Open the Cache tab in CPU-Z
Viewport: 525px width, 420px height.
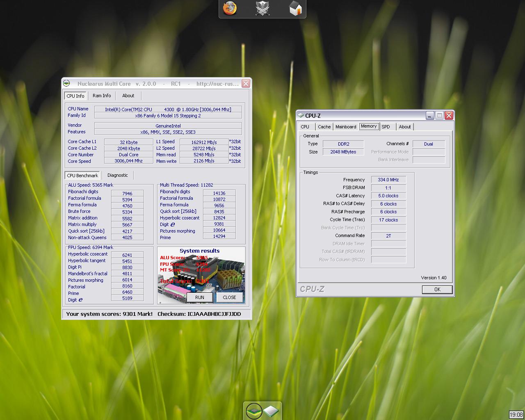tap(324, 127)
